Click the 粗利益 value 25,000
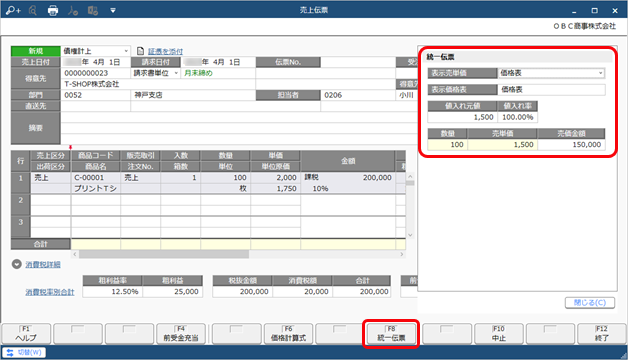 point(173,292)
